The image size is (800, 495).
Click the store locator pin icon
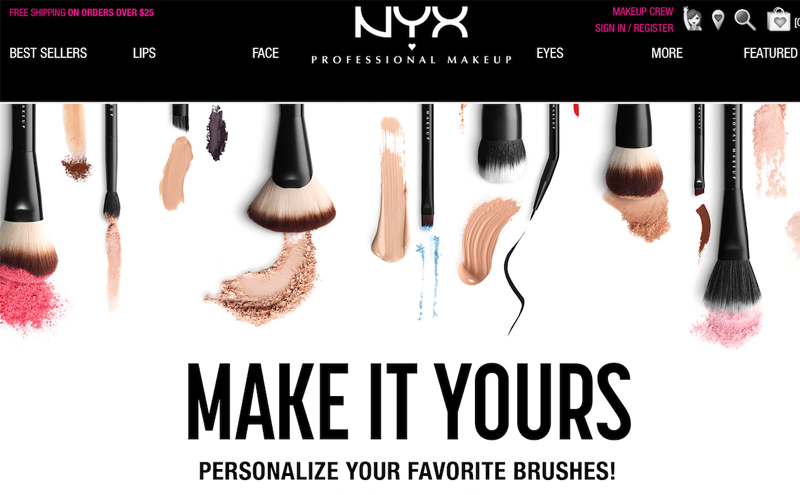[x=718, y=20]
